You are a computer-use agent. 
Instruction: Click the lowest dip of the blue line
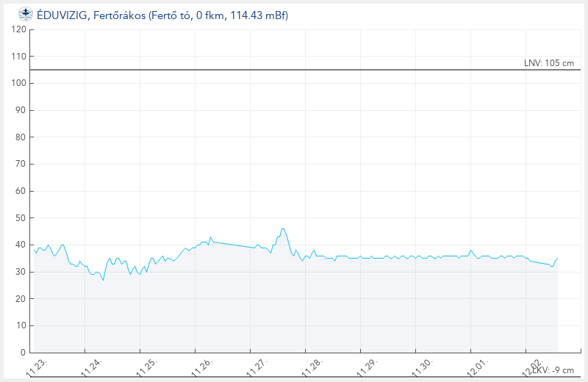(103, 280)
